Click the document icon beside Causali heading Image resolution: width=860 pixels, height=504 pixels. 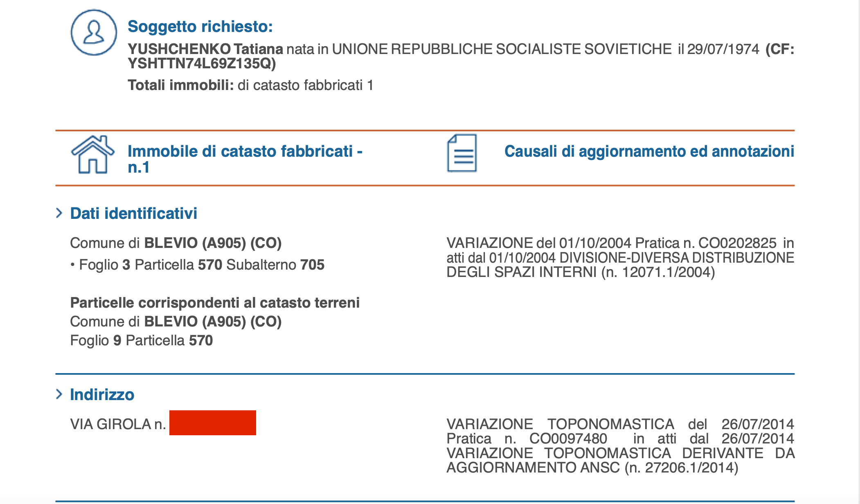462,153
